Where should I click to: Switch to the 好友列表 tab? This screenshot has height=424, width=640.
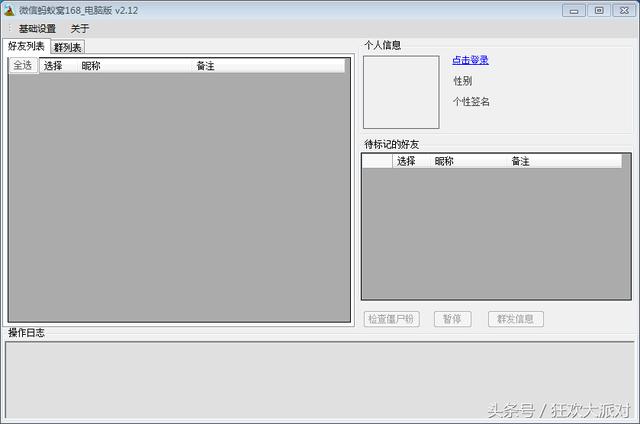pos(26,46)
